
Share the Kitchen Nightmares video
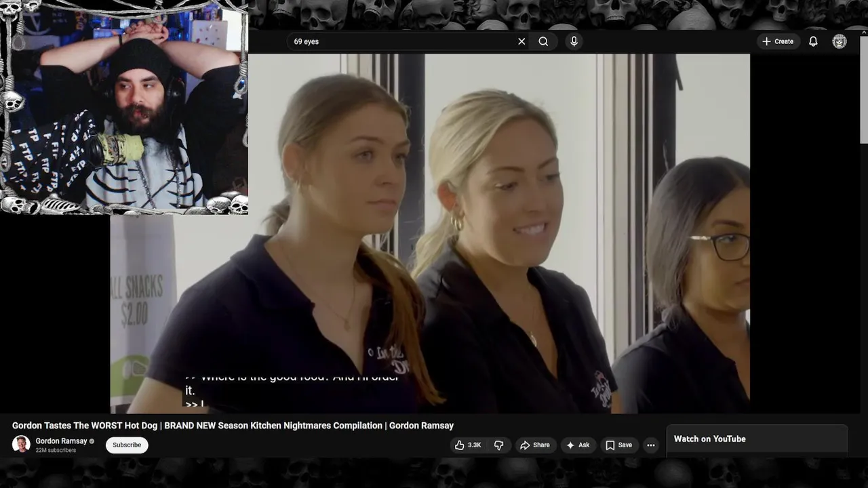[534, 445]
